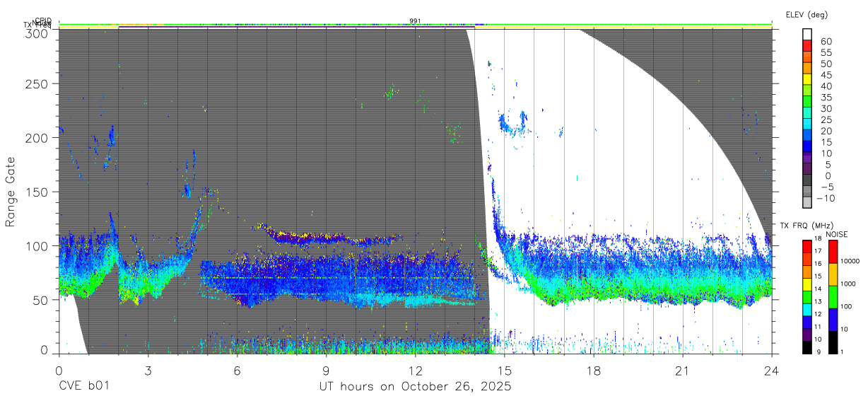Select the white swatch atop the ELEV color bar
868x401 pixels.
[807, 35]
